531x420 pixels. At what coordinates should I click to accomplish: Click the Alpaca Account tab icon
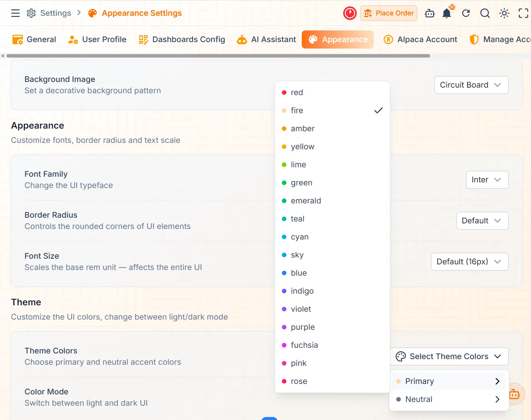tap(388, 39)
